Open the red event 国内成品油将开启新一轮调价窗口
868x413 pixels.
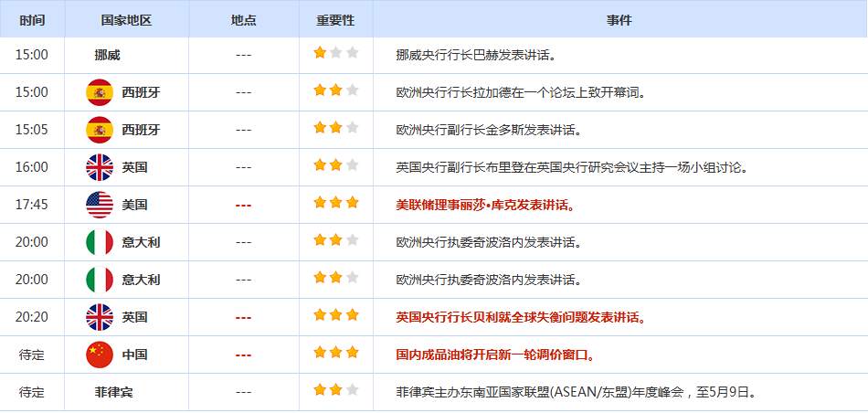(496, 355)
